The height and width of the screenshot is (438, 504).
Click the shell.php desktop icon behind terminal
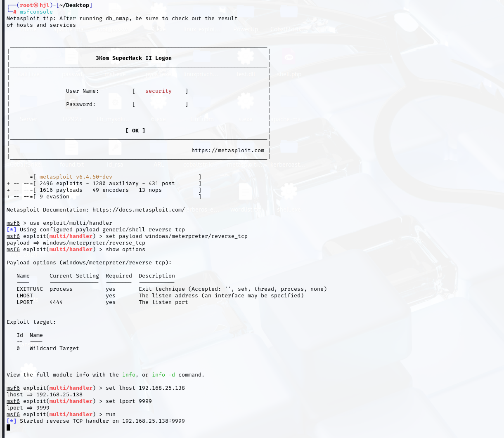click(x=289, y=63)
